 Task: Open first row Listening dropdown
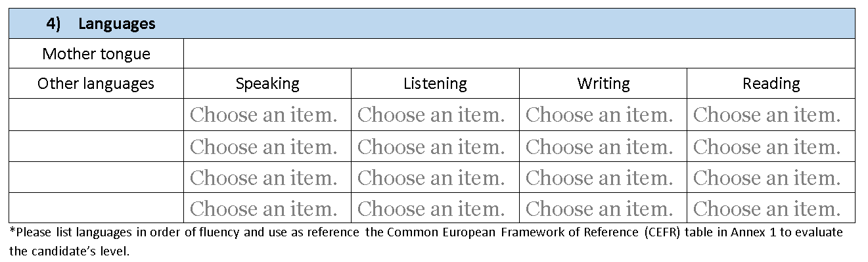[x=431, y=115]
